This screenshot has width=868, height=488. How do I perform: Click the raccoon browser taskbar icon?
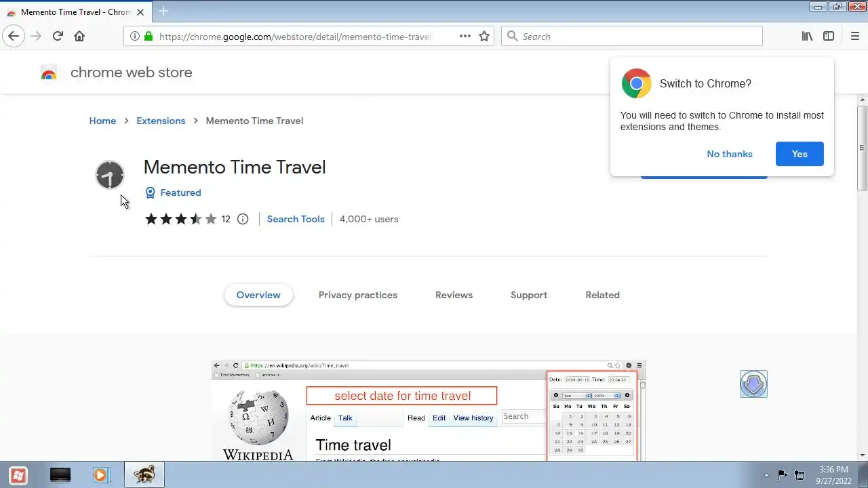click(x=144, y=475)
